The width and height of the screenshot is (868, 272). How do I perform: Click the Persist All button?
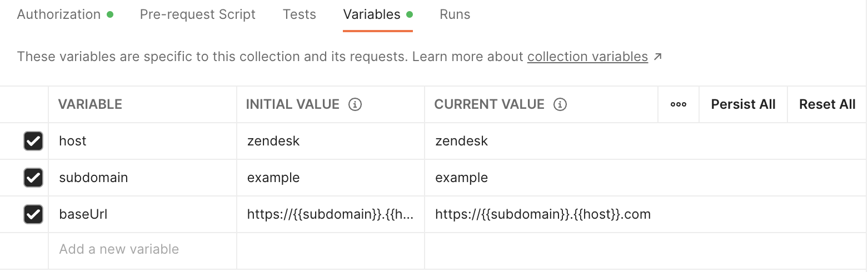[x=743, y=104]
